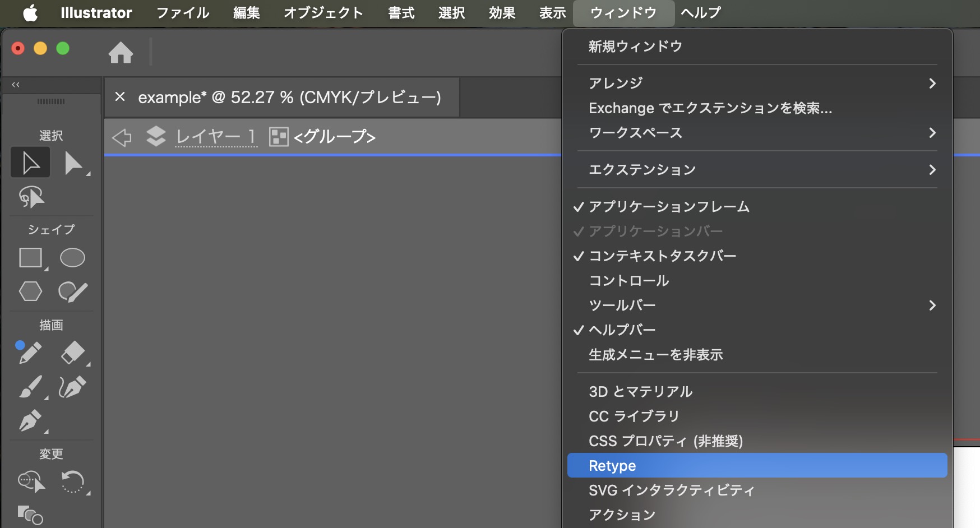The image size is (980, 528).
Task: Open the Retype panel
Action: pos(612,465)
